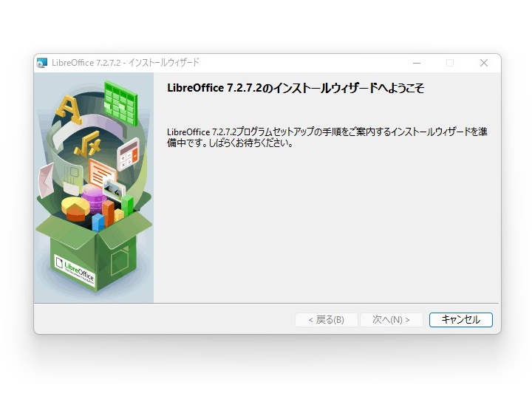Click the LibreOffice box artwork image
This screenshot has height=399, width=532.
(x=94, y=188)
